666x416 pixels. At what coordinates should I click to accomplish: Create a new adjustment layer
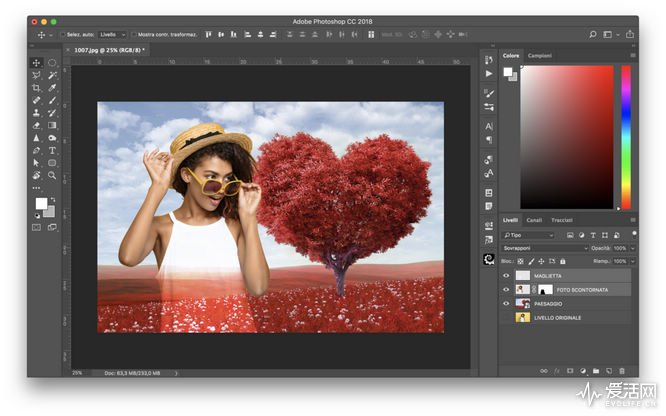pyautogui.click(x=583, y=371)
